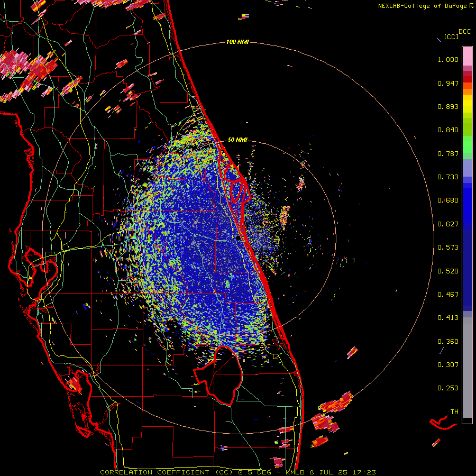Click the DCC label above the color bar
476x476 pixels.
point(465,32)
